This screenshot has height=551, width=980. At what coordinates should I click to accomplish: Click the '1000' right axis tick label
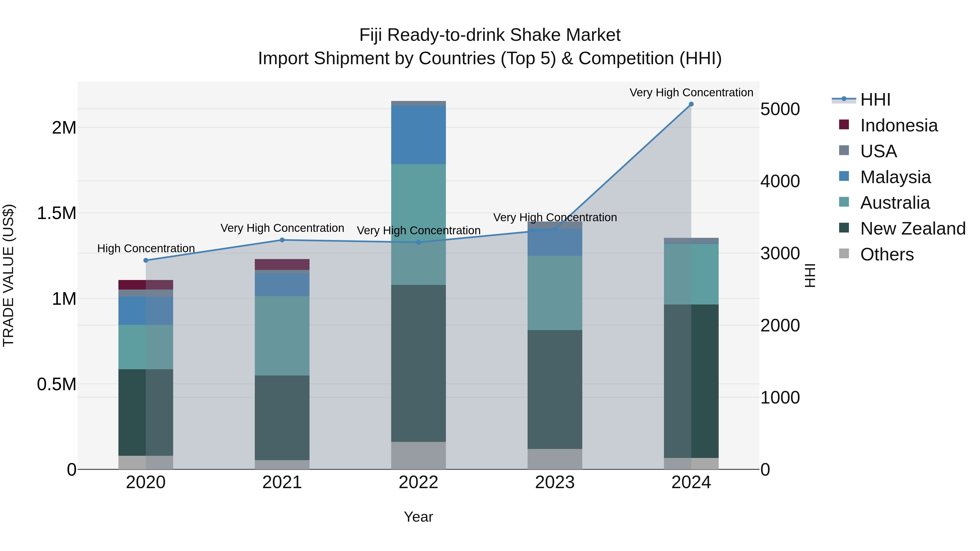point(780,398)
